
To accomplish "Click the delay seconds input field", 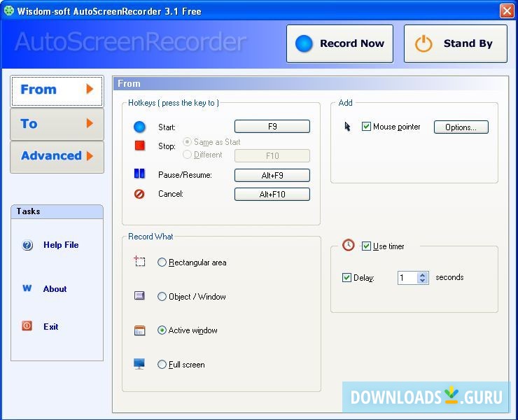I will click(407, 278).
